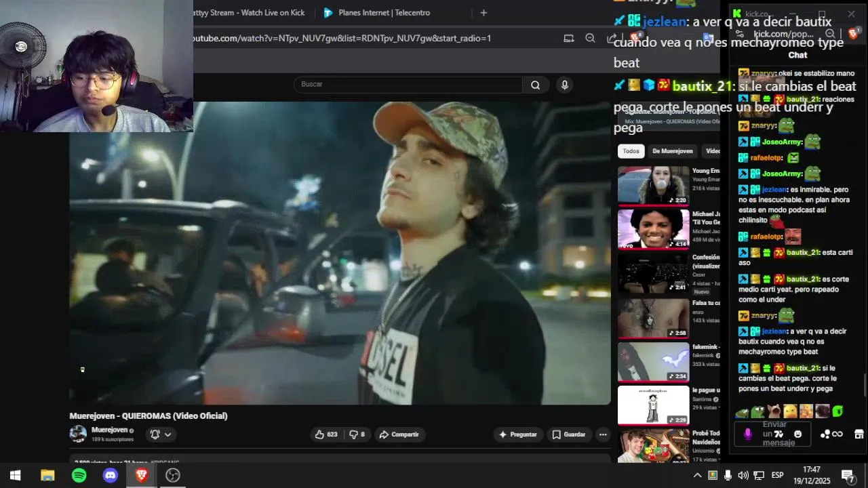Click the 7TV icon in message box

tap(779, 434)
